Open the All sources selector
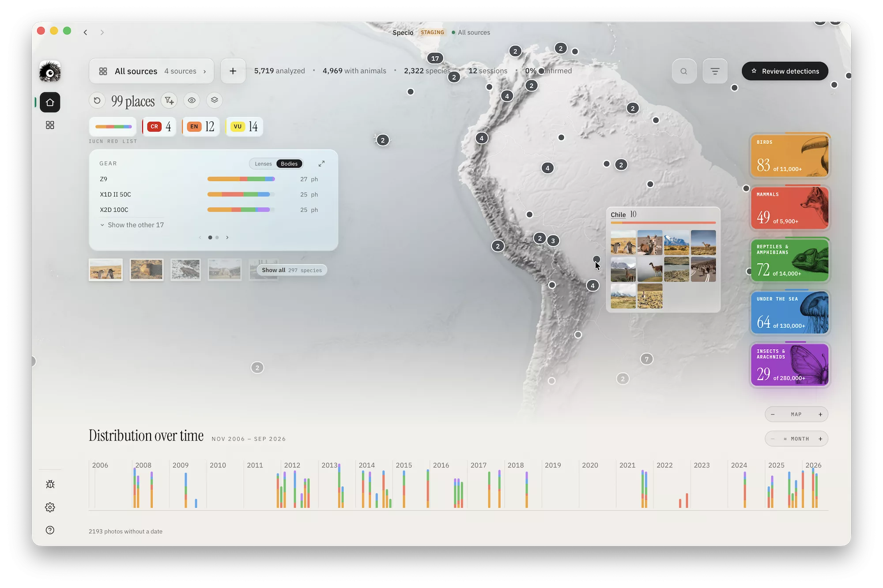This screenshot has height=588, width=883. point(151,71)
